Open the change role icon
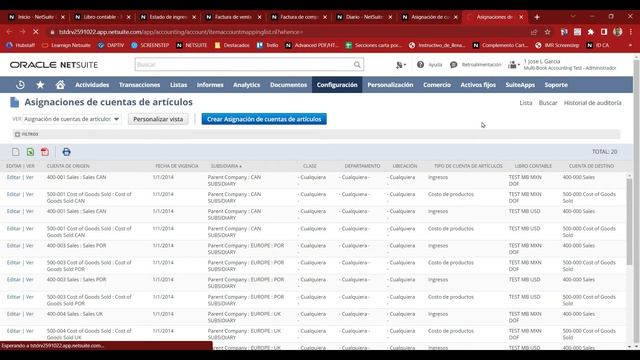The image size is (640, 360). [513, 64]
